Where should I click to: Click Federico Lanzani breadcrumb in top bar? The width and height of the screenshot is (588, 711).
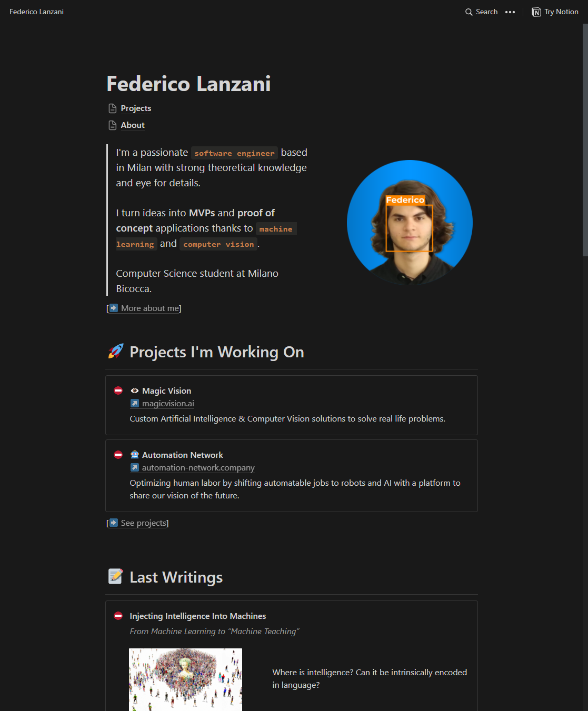click(36, 12)
